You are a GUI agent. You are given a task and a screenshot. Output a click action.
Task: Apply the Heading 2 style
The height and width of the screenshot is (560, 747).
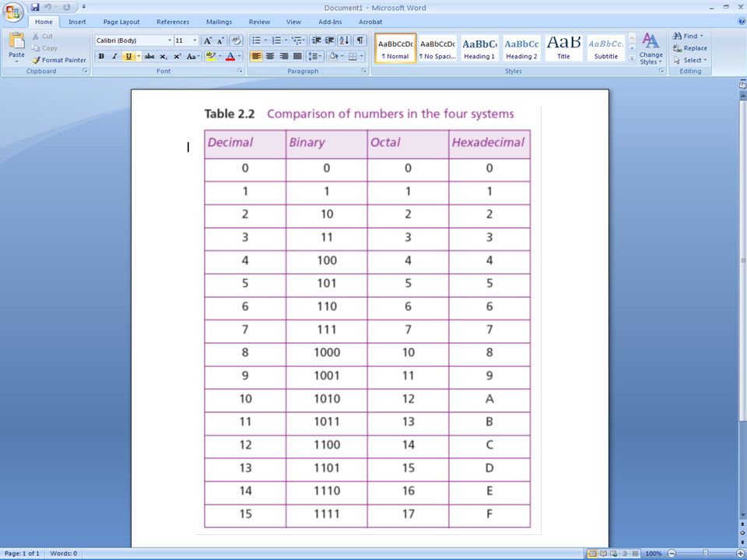coord(521,48)
